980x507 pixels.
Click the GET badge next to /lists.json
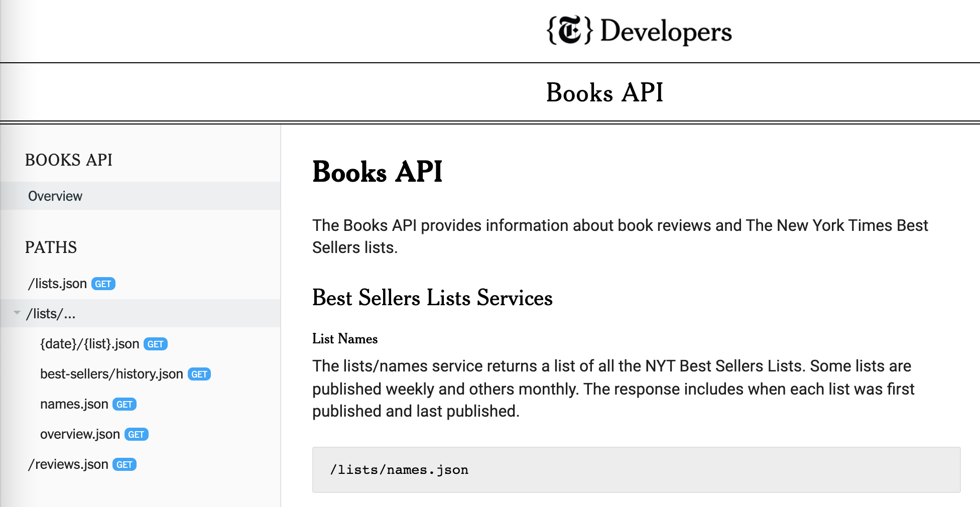[103, 284]
